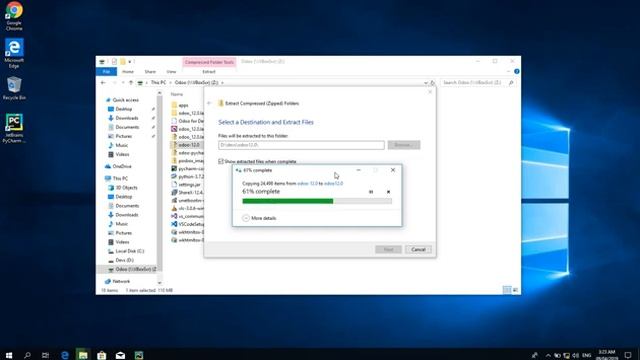Select OneDrive in navigation pane
Image resolution: width=640 pixels, height=360 pixels.
(122, 166)
